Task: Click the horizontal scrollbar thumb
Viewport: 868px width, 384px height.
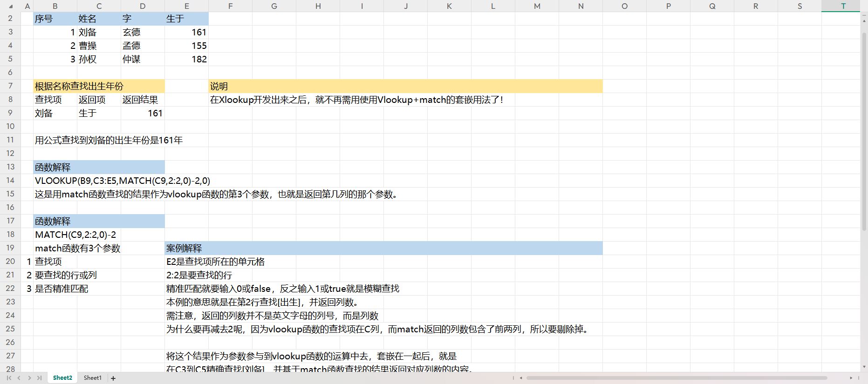Action: (676, 378)
